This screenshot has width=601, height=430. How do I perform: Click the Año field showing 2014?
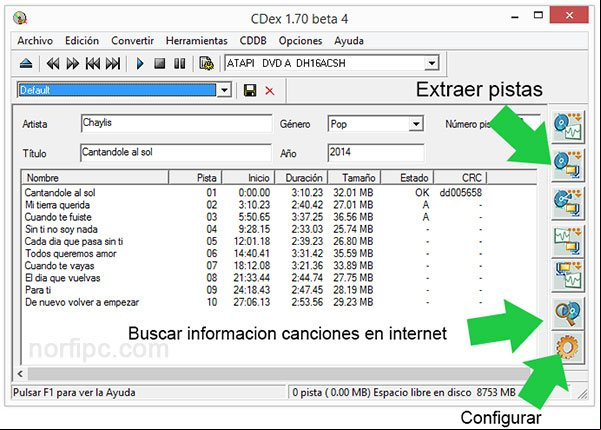[376, 153]
